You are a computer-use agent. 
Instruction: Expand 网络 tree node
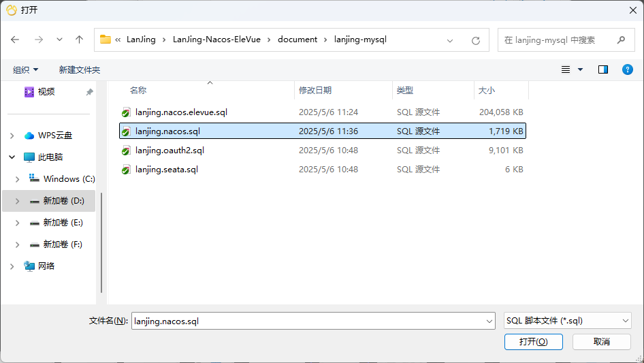[x=12, y=266]
